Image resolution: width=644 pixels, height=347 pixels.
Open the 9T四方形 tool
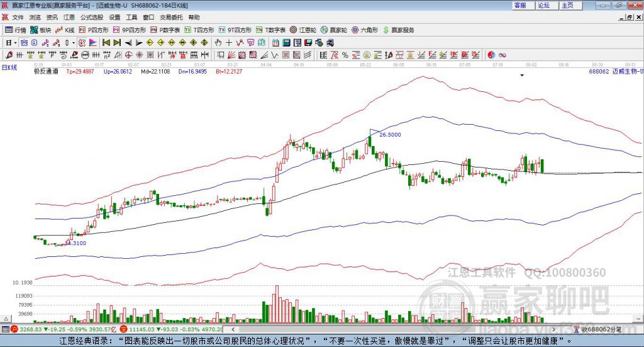tap(235, 30)
